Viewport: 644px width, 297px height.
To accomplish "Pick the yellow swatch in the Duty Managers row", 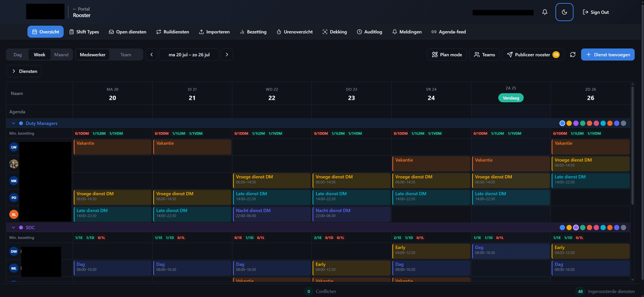I will click(569, 123).
